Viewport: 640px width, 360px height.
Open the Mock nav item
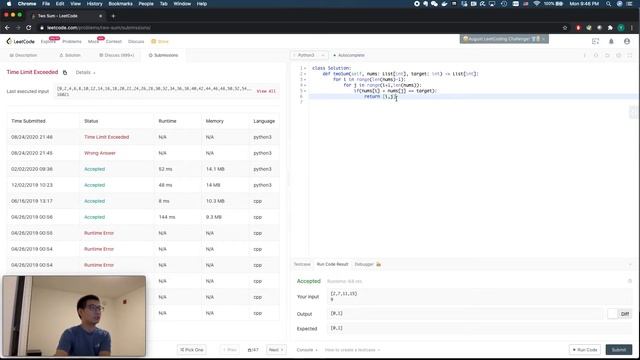pyautogui.click(x=93, y=42)
